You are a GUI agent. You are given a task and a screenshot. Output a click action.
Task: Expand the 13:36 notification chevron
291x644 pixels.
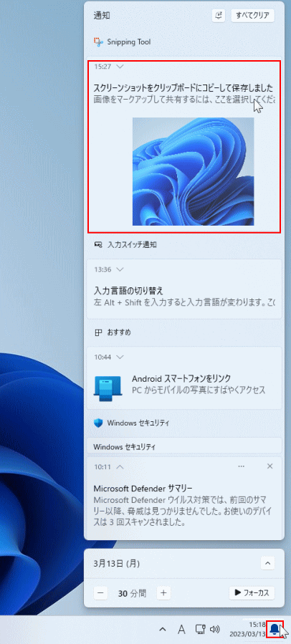[120, 269]
